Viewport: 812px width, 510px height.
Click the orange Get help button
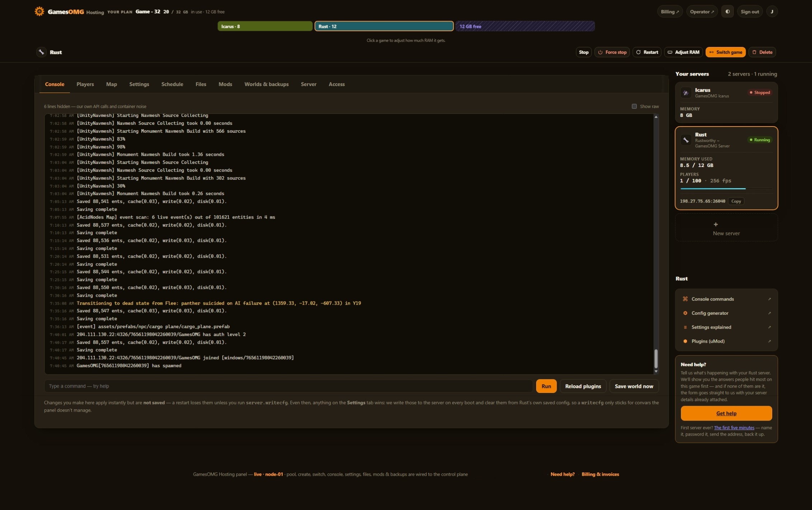point(726,413)
